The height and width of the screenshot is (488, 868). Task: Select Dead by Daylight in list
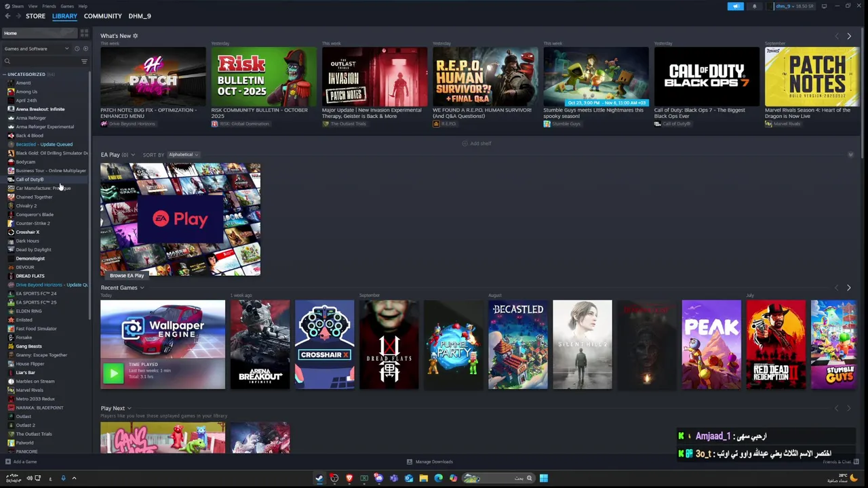33,249
